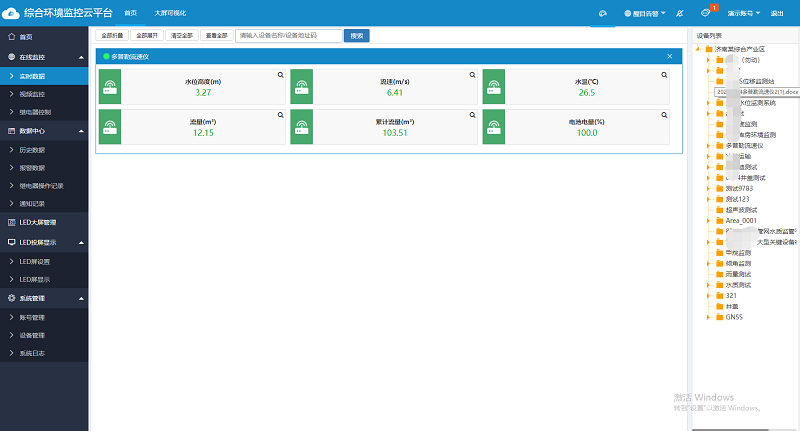Open 视频监控 in the sidebar
800x431 pixels.
pos(44,94)
